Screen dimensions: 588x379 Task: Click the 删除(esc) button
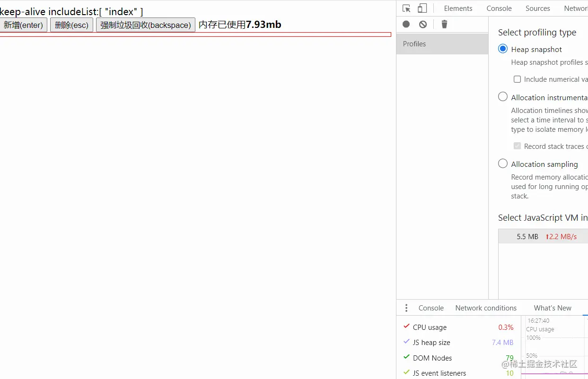point(71,25)
